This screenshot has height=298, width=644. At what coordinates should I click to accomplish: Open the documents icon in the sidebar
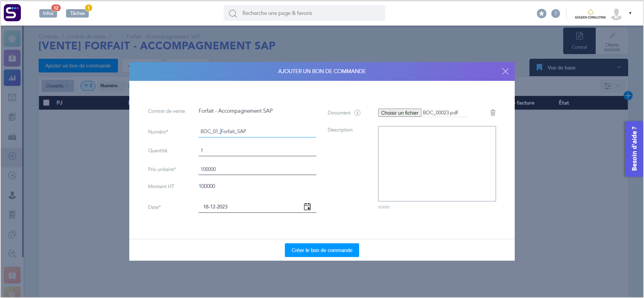click(x=12, y=117)
